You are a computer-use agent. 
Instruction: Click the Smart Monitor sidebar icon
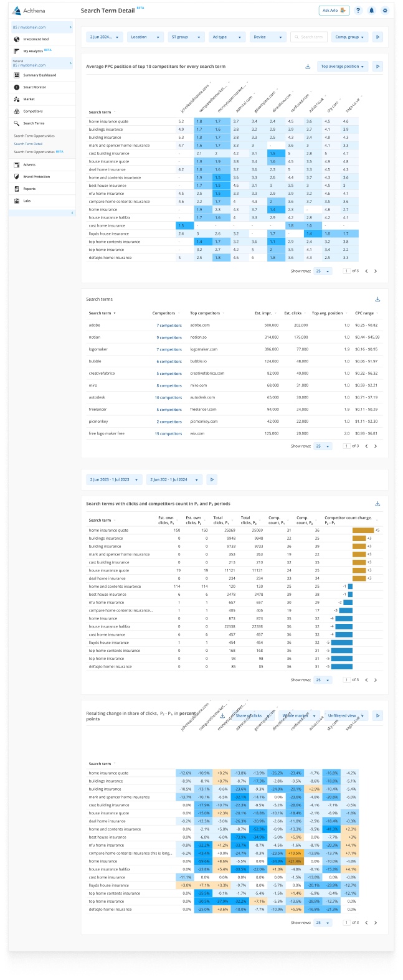pyautogui.click(x=17, y=87)
